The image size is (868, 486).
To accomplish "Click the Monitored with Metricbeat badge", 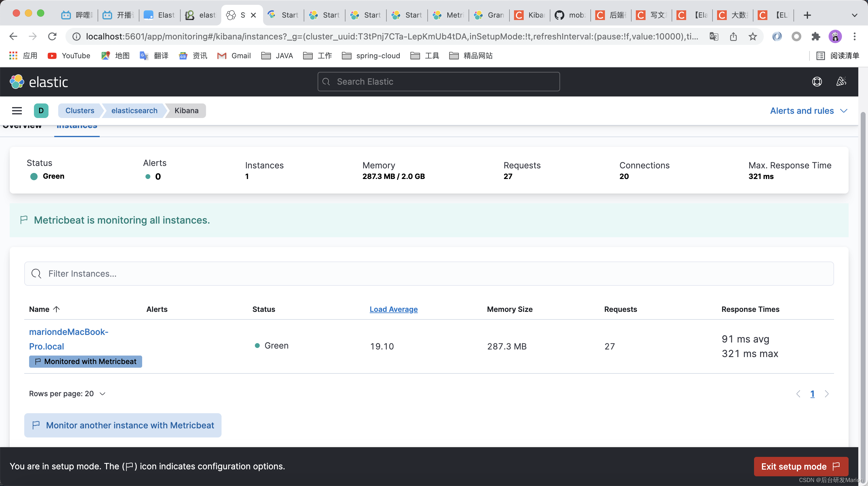I will (85, 361).
